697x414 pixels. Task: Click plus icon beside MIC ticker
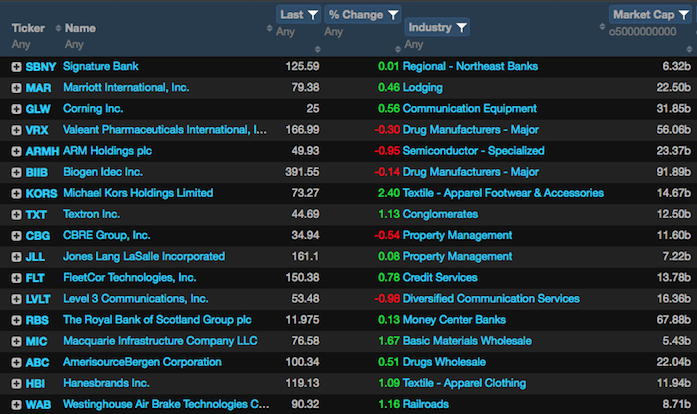pyautogui.click(x=16, y=342)
